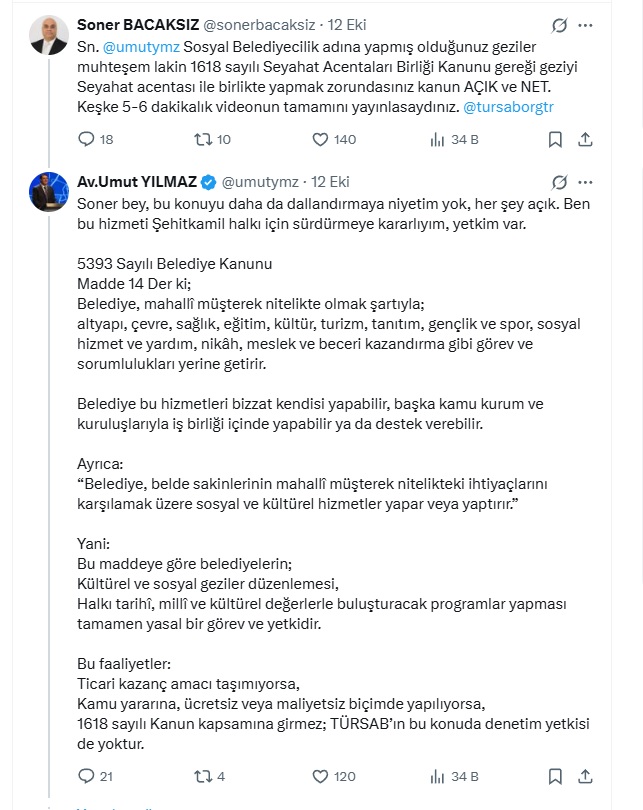Viewport: 643px width, 810px height.
Task: Click the @tursaborgtr mention link
Action: [x=511, y=109]
